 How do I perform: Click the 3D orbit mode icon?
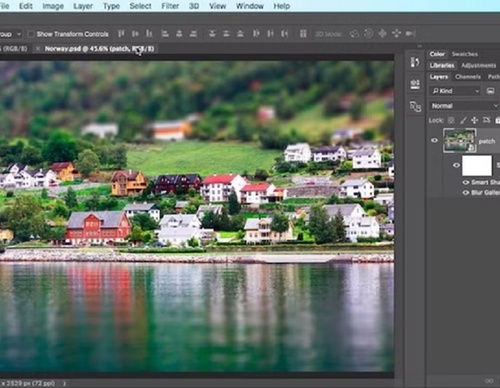[354, 34]
